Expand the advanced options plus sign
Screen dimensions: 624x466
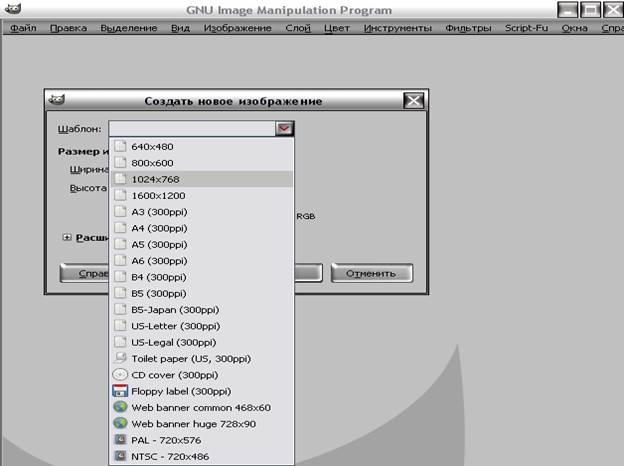(x=67, y=238)
